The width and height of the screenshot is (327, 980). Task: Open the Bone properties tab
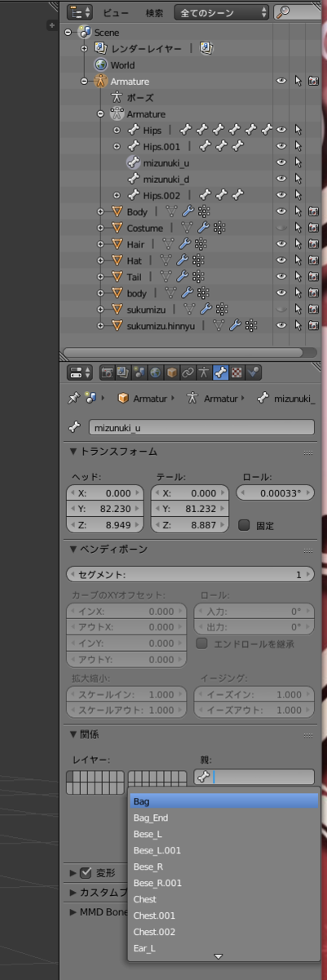coord(220,372)
